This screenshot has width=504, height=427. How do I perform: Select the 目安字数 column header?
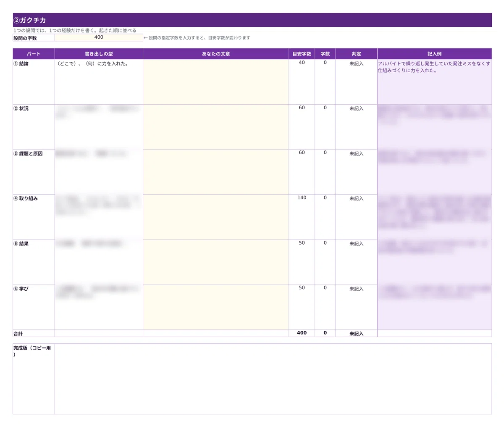coord(302,54)
